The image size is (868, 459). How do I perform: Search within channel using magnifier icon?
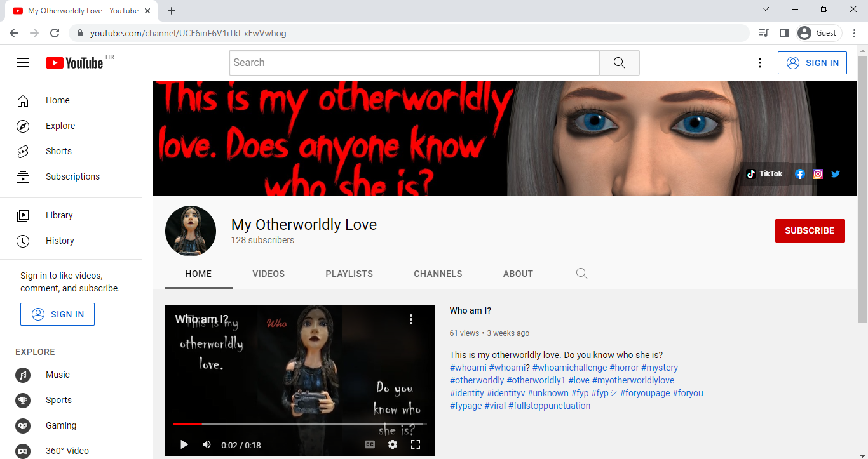pyautogui.click(x=581, y=274)
